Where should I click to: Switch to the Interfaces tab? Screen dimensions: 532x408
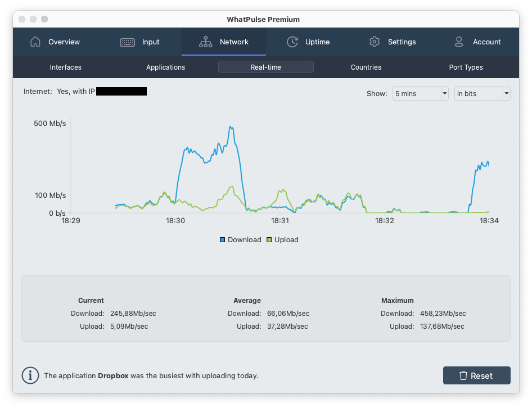(x=65, y=67)
